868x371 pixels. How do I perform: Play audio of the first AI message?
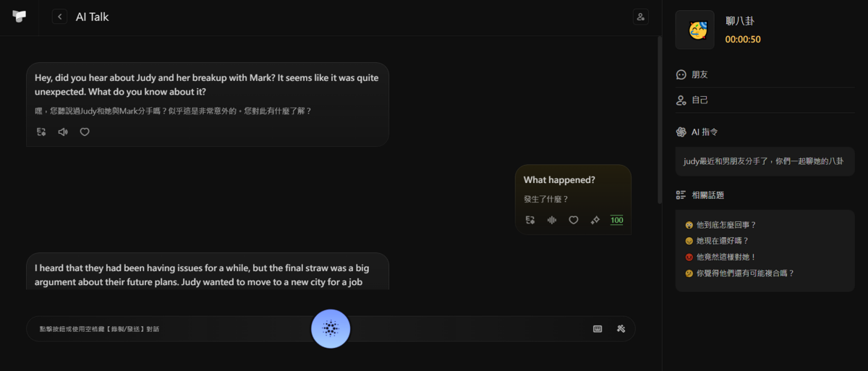63,132
